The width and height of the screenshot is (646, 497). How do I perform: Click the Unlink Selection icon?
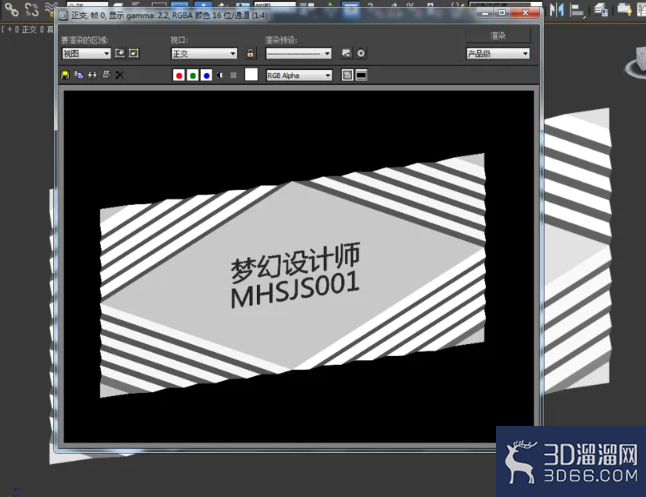tap(32, 9)
